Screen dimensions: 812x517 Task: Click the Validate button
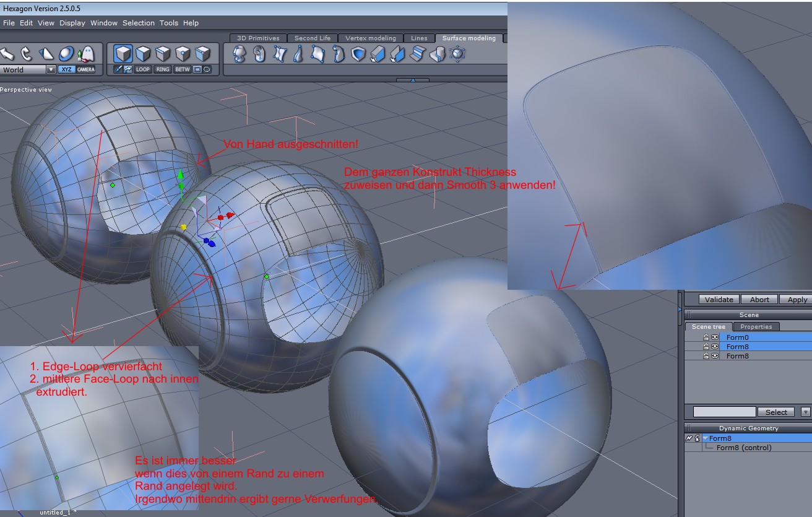coord(719,300)
